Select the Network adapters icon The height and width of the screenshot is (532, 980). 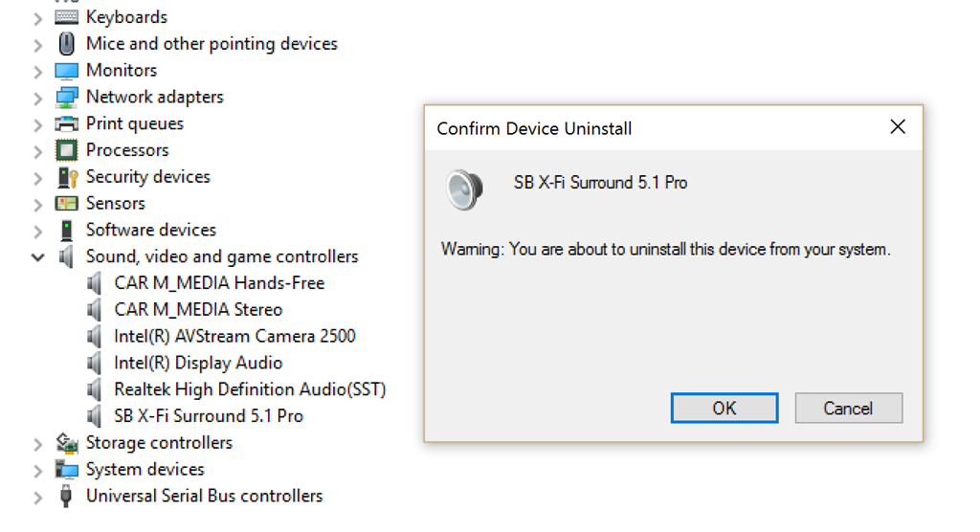66,98
